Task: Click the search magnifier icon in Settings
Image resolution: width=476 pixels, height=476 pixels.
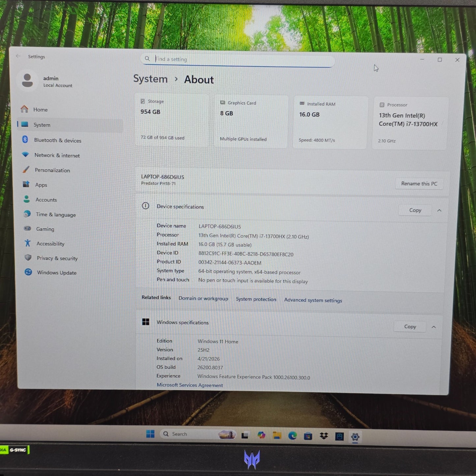Action: pyautogui.click(x=147, y=59)
